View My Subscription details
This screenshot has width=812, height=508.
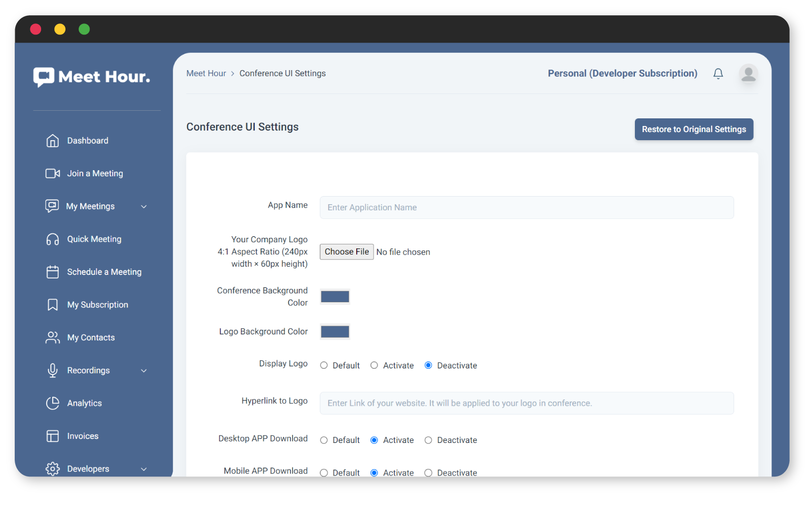pos(97,304)
